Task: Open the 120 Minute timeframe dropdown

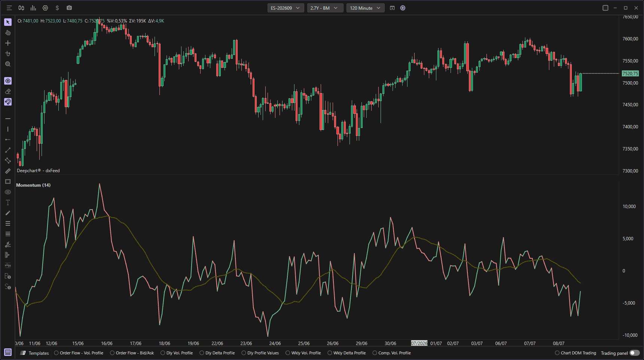Action: (x=365, y=8)
